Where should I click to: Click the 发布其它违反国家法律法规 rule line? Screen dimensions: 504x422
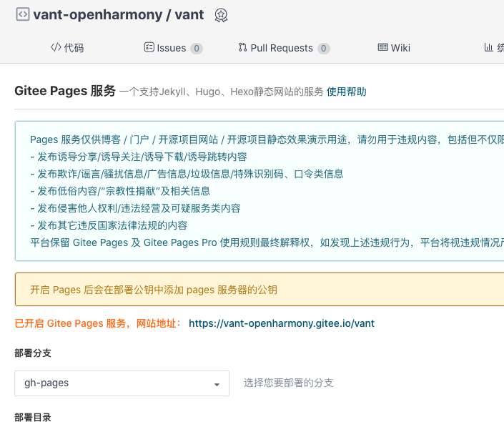point(109,225)
